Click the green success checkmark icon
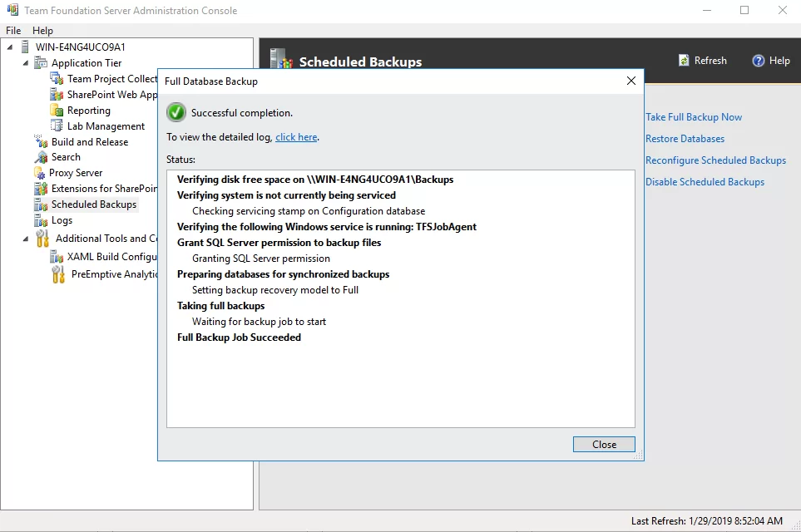Screen dimensions: 801x532 (176, 112)
